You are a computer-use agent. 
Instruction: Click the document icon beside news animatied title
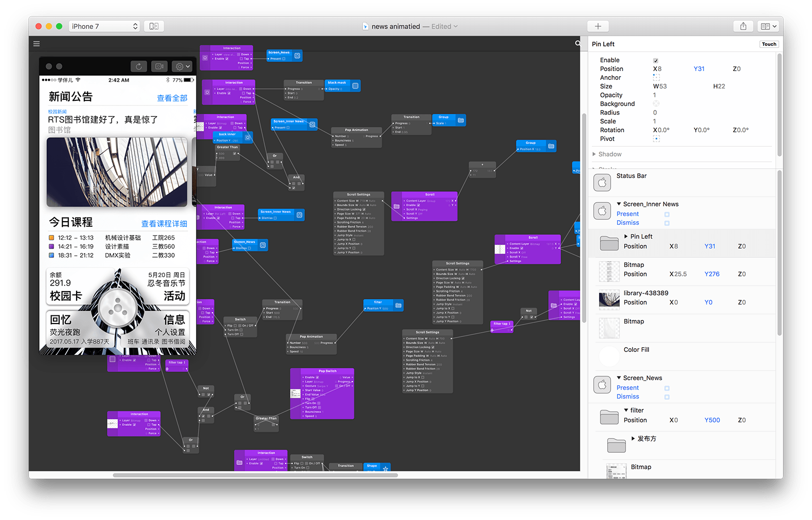click(x=365, y=26)
